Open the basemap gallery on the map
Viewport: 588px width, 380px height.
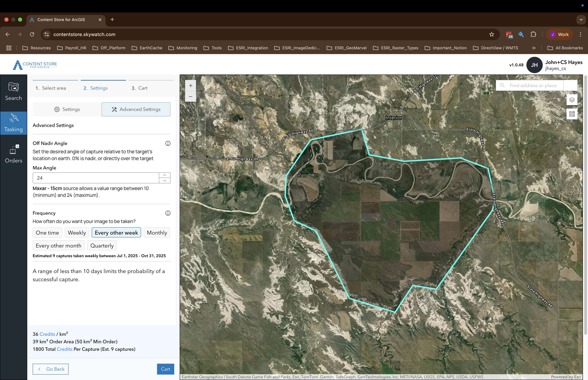point(572,114)
